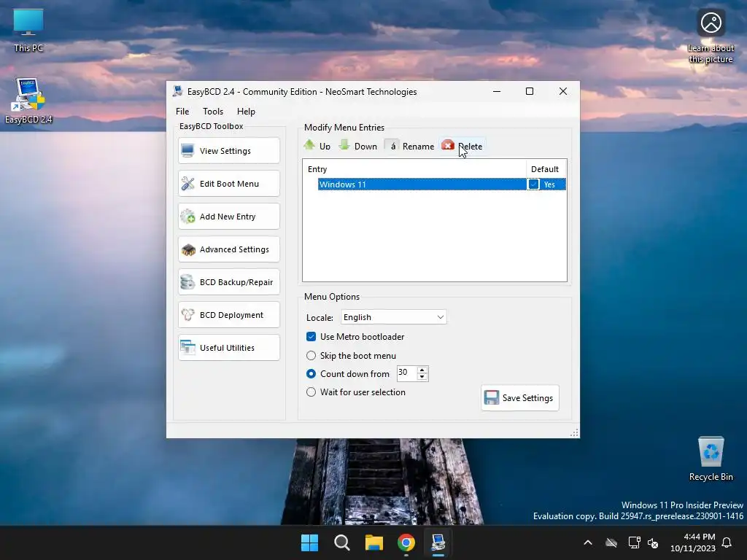
Task: Click the network status tray icon
Action: (634, 542)
